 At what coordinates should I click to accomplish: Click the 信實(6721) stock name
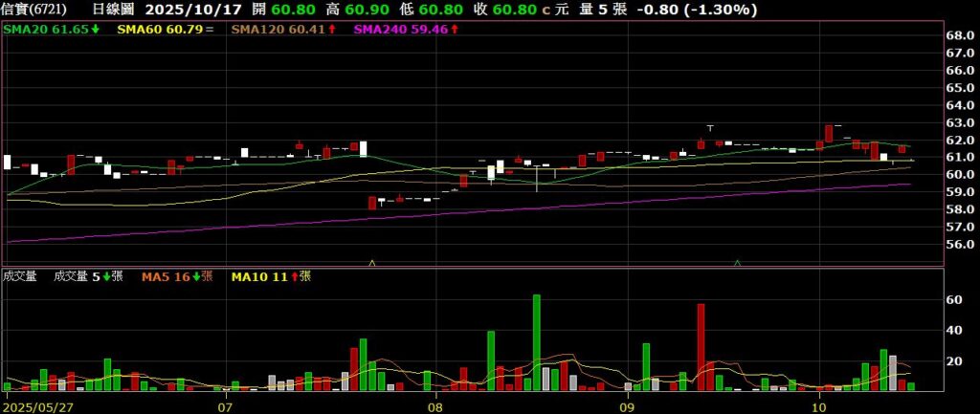(x=34, y=10)
